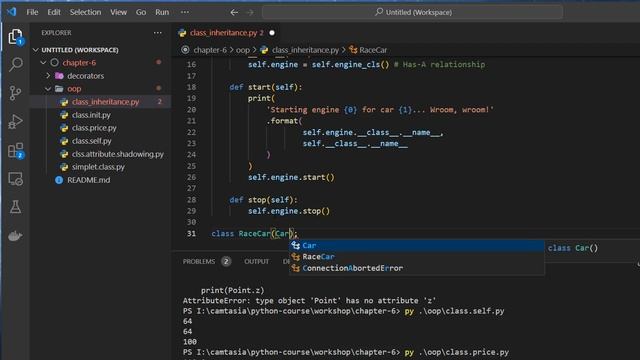Close the unsaved class_inheritance.py tab dot

[x=272, y=33]
